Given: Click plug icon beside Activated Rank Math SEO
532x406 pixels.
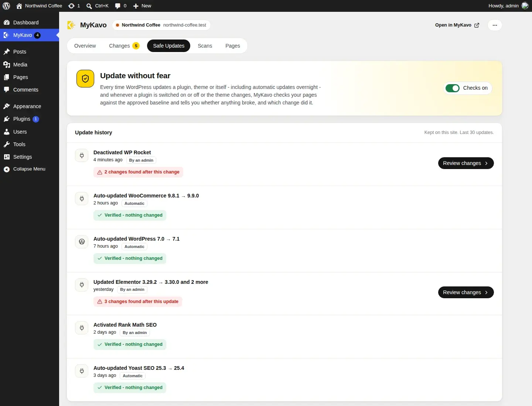Looking at the screenshot, I should coord(82,328).
